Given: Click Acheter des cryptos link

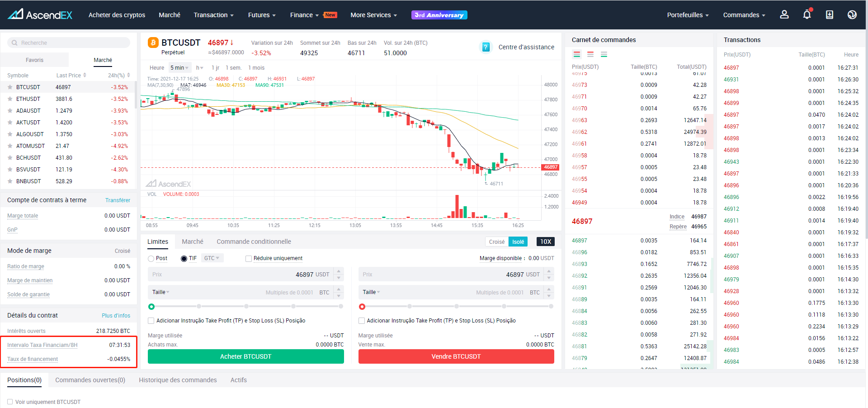Looking at the screenshot, I should click(117, 15).
